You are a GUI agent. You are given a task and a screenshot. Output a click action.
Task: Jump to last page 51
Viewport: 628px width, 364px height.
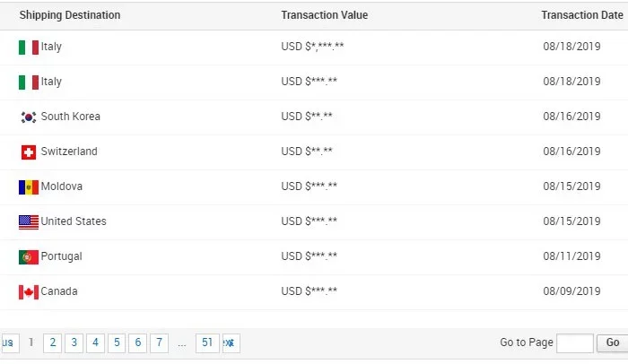207,343
